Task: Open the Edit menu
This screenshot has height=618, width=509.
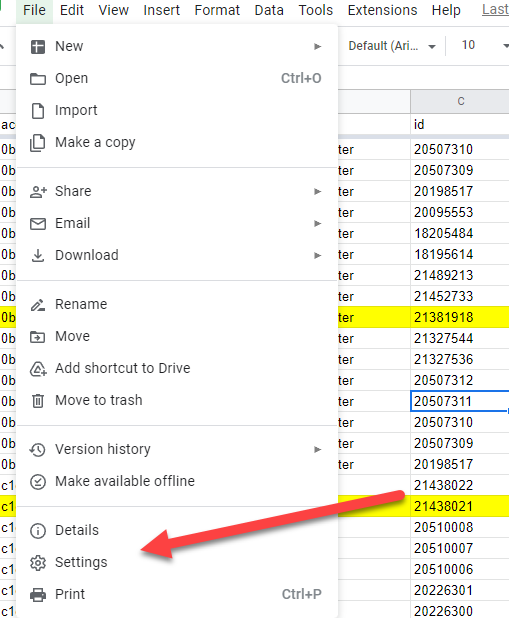Action: tap(72, 10)
